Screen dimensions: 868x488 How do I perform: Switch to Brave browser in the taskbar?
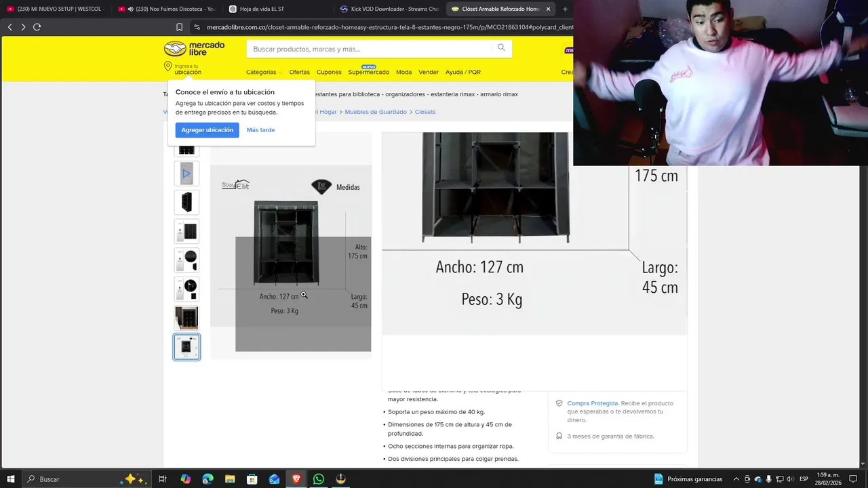click(296, 479)
